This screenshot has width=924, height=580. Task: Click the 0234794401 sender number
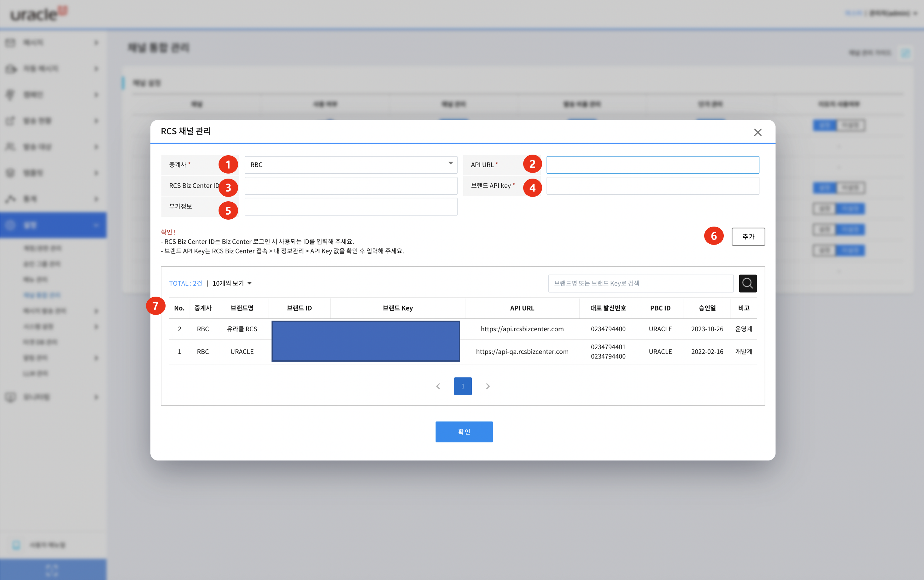(x=608, y=347)
